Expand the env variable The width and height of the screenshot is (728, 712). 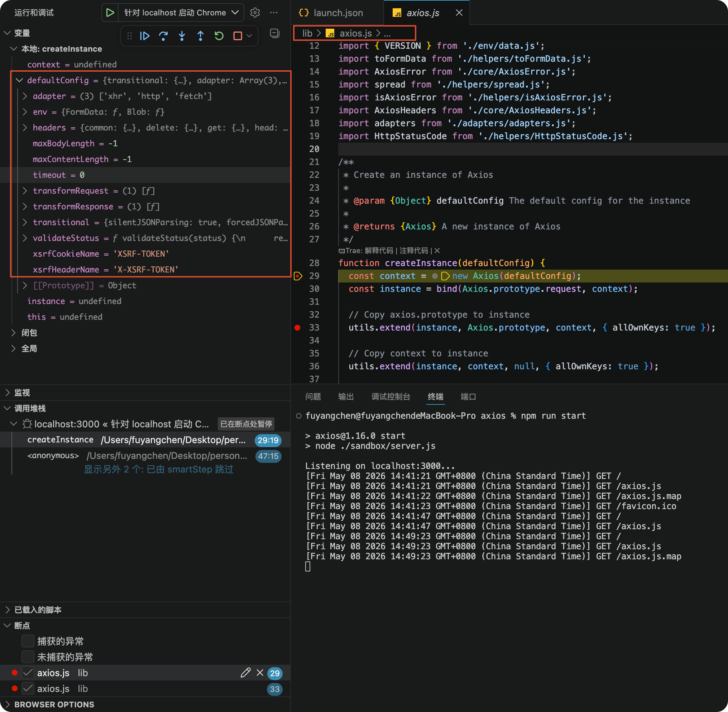(25, 112)
